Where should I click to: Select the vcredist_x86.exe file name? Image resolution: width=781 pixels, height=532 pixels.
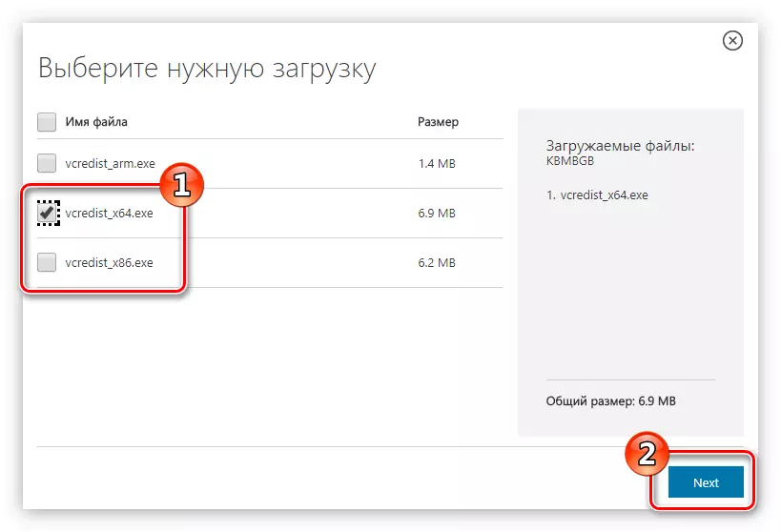[x=109, y=263]
